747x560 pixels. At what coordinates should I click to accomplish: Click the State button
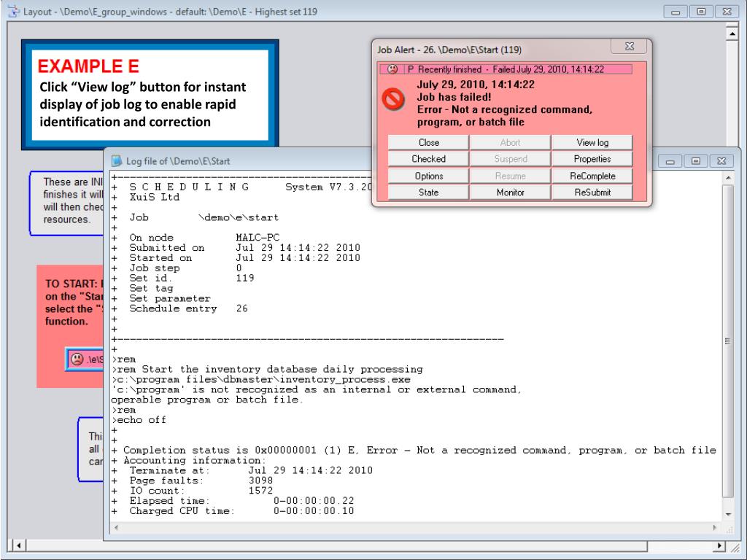coord(428,192)
